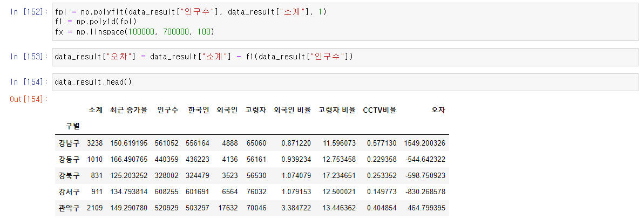Image resolution: width=644 pixels, height=219 pixels.
Task: Click the 외국인 비율 value 0.939234
Action: click(296, 159)
